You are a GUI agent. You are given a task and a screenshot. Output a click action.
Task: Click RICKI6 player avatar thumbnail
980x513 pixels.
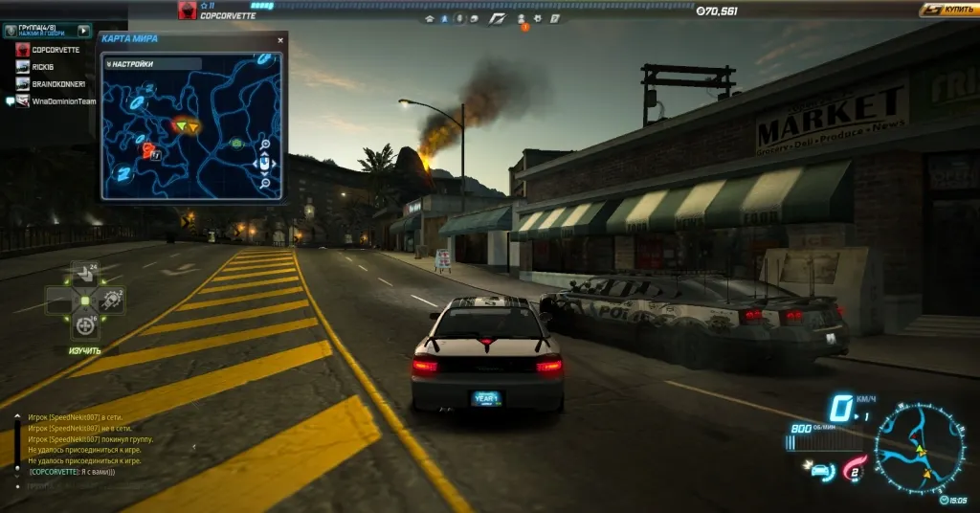pyautogui.click(x=23, y=67)
